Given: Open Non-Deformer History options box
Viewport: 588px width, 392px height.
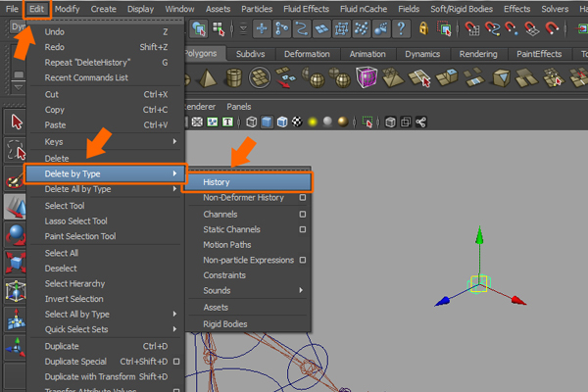Looking at the screenshot, I should coord(303,197).
